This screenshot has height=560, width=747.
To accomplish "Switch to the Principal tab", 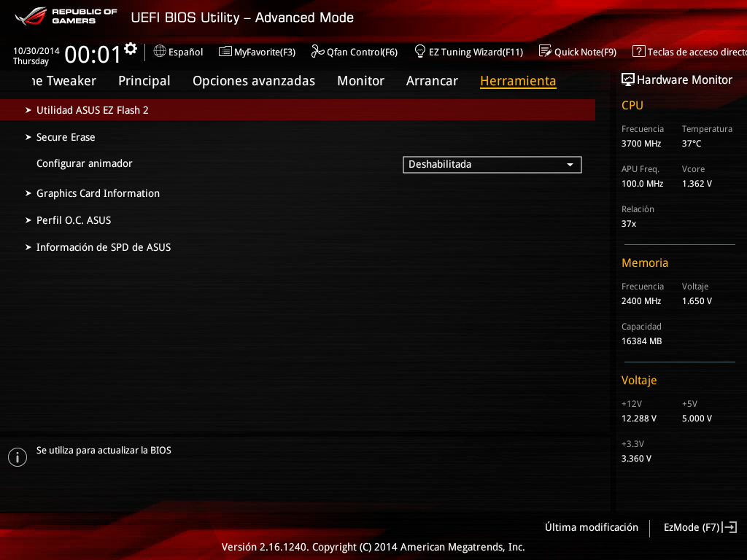I will [144, 81].
